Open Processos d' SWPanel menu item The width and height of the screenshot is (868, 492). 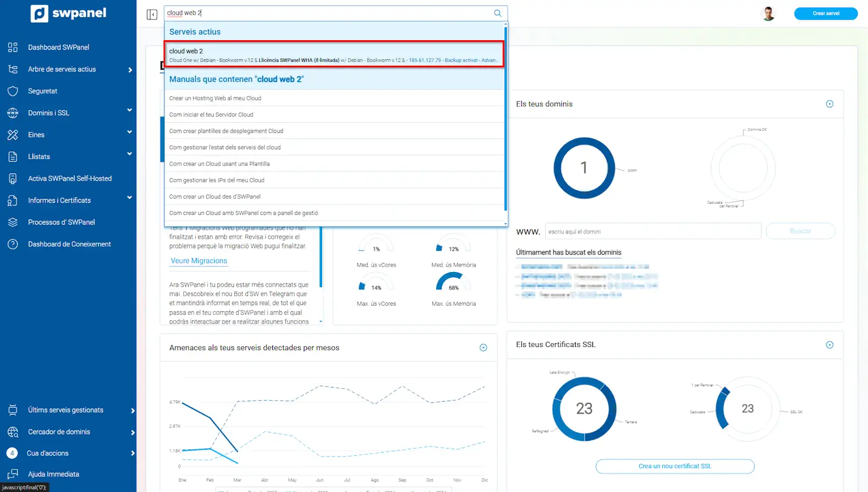[61, 222]
